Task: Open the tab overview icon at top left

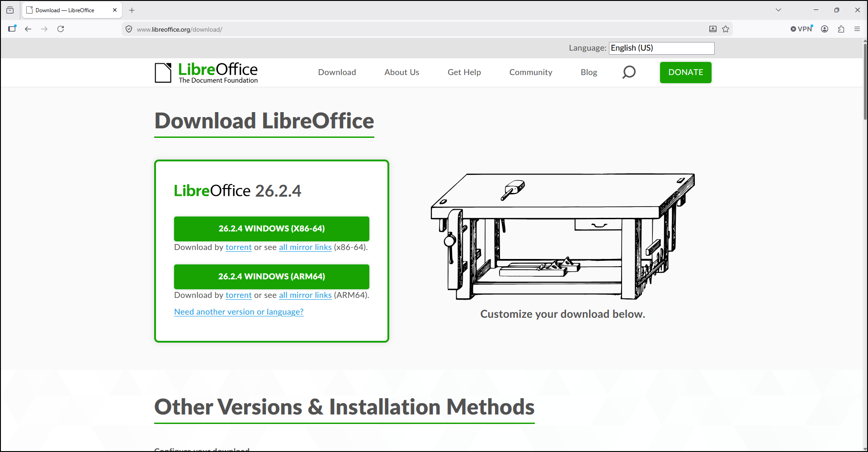Action: pos(10,10)
